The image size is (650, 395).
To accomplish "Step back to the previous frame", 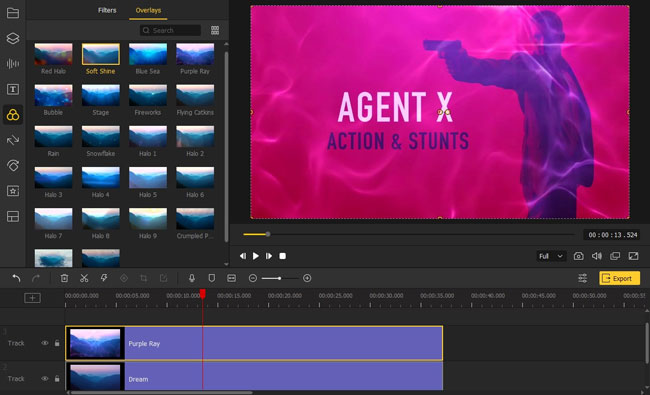I will [243, 256].
